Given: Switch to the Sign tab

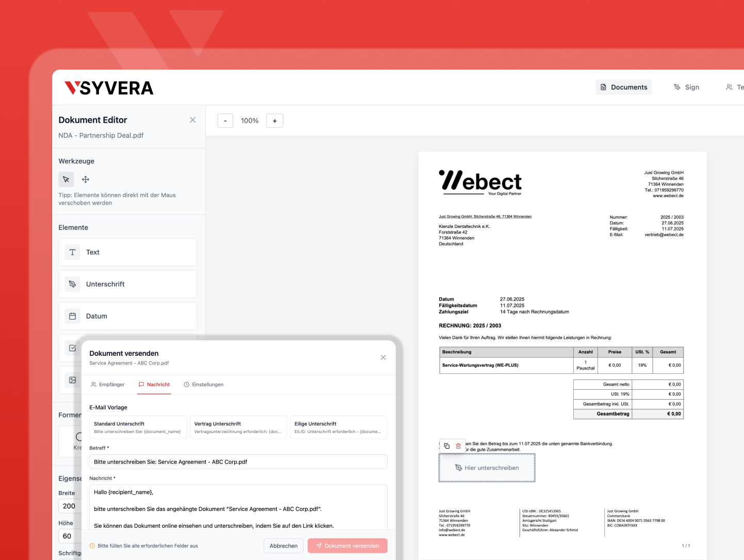Looking at the screenshot, I should point(687,87).
